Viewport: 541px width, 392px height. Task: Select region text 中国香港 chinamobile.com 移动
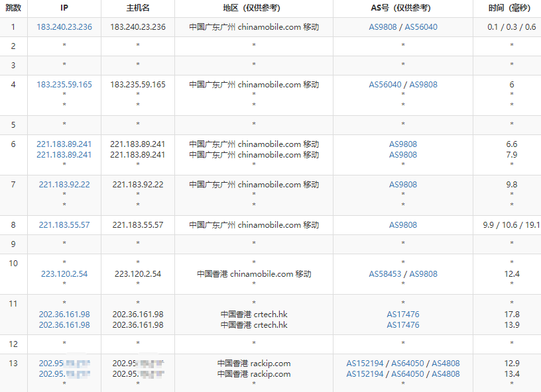click(254, 274)
